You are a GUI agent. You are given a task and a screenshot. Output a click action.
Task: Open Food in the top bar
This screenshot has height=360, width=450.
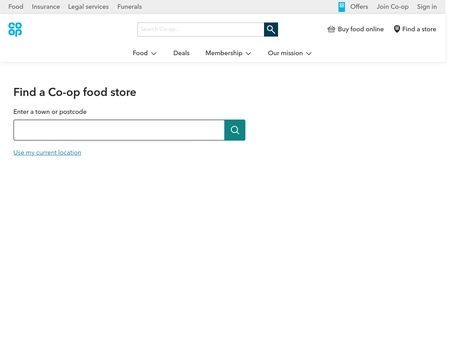pyautogui.click(x=16, y=7)
